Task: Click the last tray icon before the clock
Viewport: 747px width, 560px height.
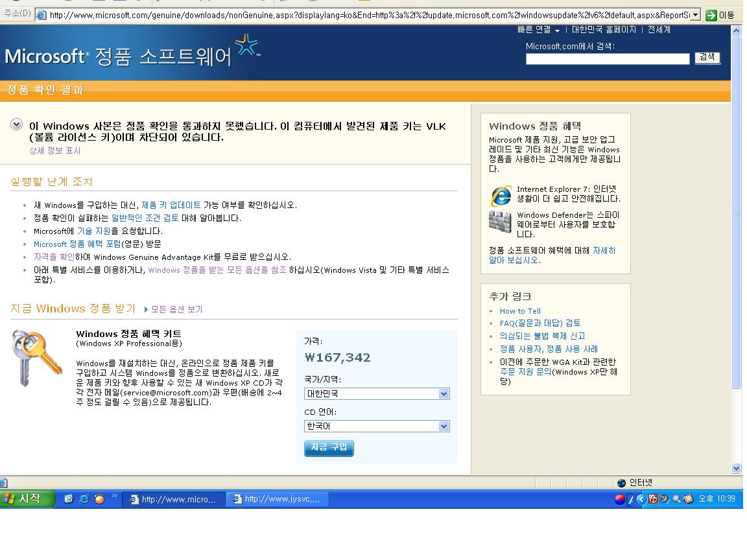Action: pos(689,499)
